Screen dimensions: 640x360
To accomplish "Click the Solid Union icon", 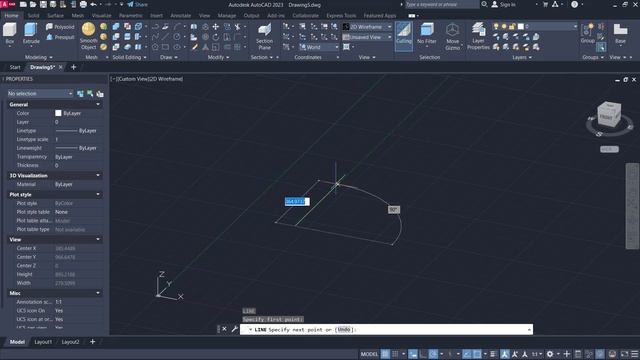I will pos(116,27).
